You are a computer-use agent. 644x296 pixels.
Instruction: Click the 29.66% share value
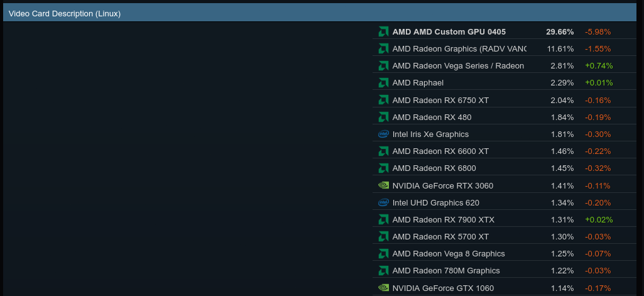(x=559, y=31)
